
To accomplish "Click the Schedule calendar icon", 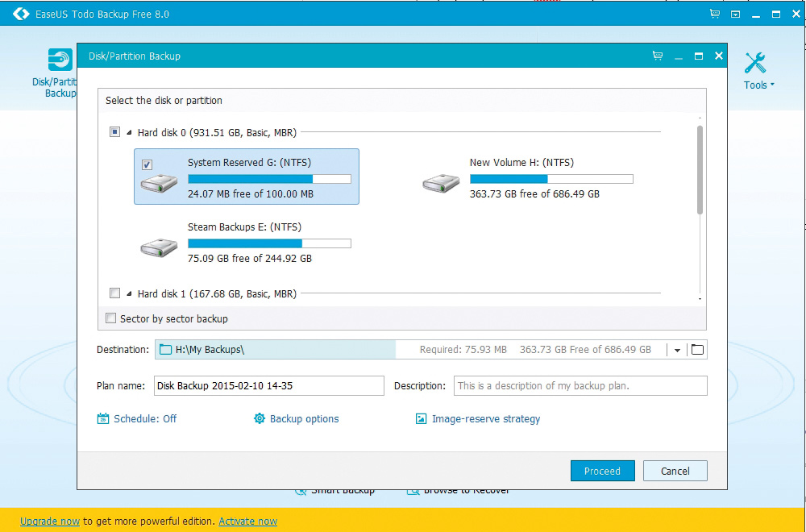I will tap(103, 418).
